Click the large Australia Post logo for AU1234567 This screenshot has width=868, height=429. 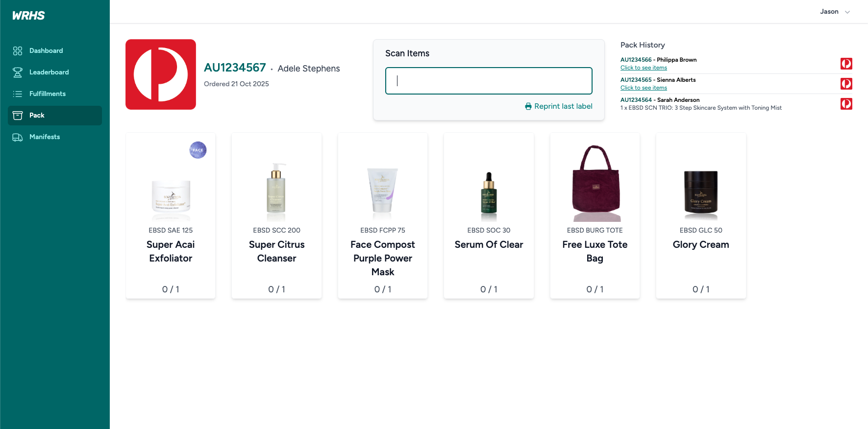(160, 74)
